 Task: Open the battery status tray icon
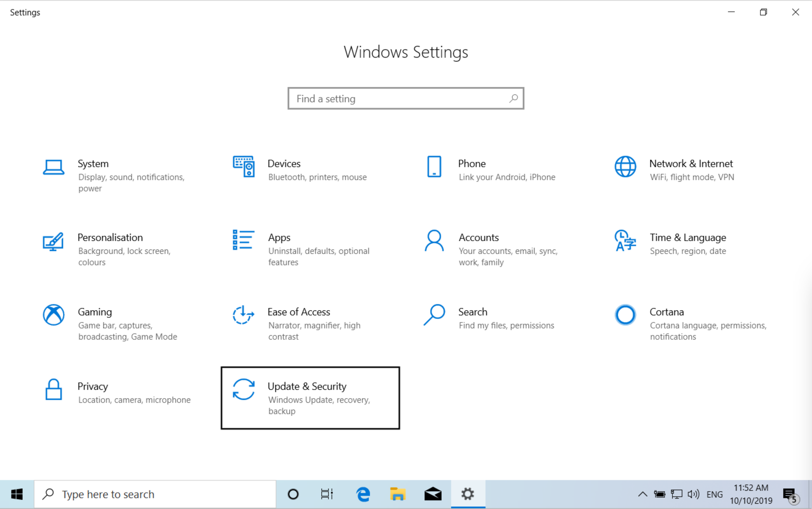point(659,494)
